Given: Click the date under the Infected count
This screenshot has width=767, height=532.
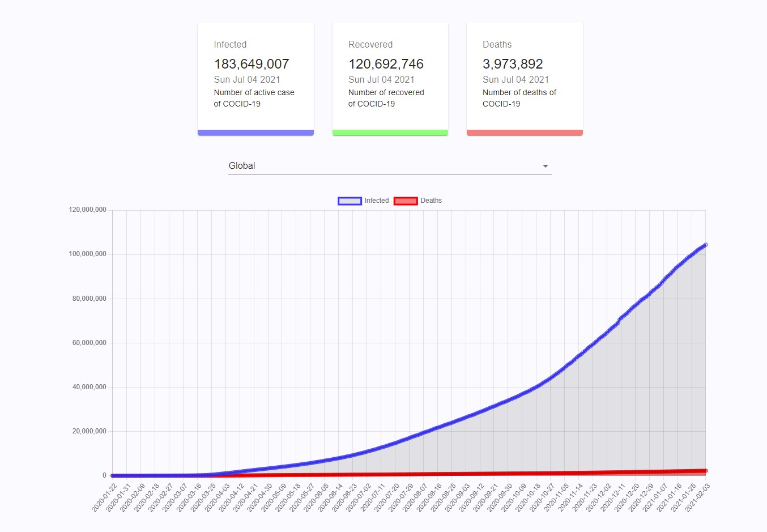Looking at the screenshot, I should 247,79.
